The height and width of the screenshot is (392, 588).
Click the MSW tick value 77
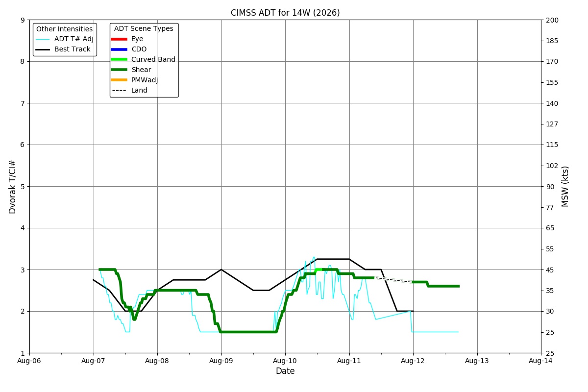coord(550,207)
